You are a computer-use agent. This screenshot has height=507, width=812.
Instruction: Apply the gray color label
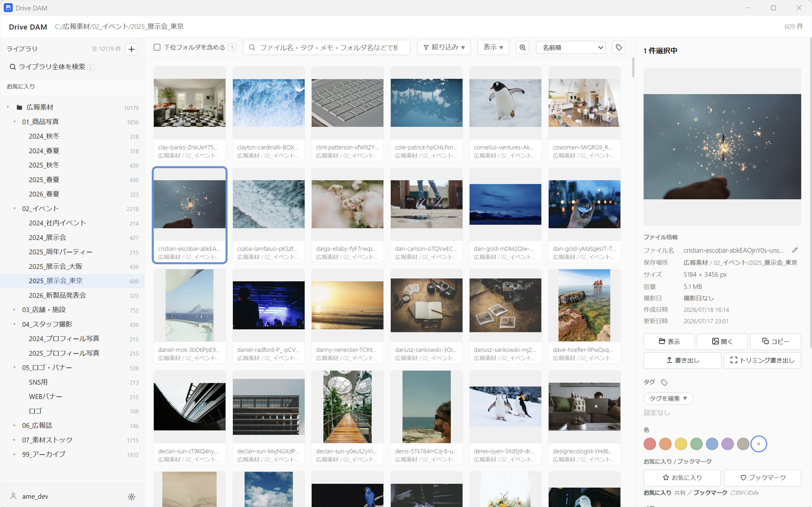[x=743, y=444]
